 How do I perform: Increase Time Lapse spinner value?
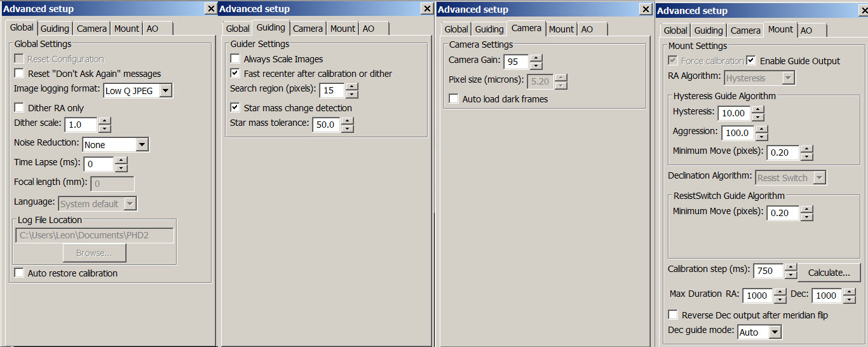121,160
